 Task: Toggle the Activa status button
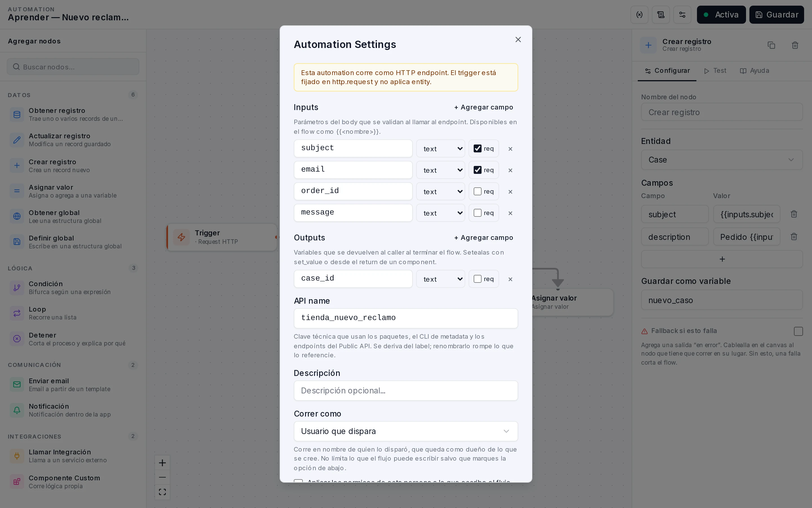coord(721,15)
